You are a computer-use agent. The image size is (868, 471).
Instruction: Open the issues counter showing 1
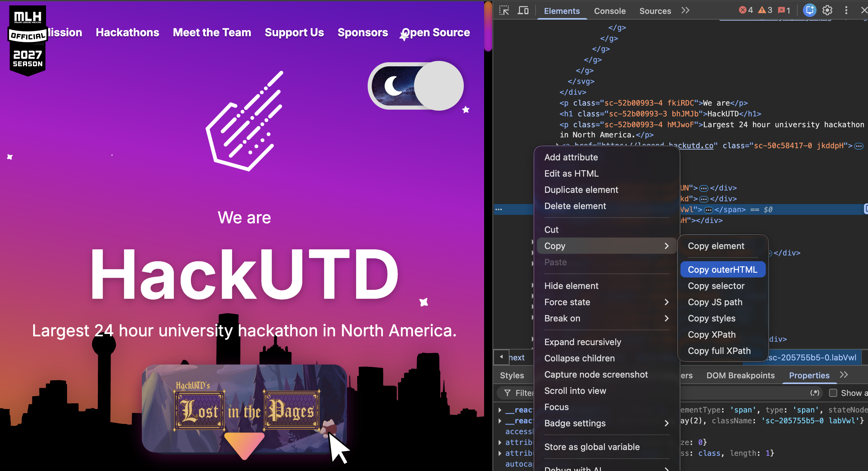[x=784, y=10]
